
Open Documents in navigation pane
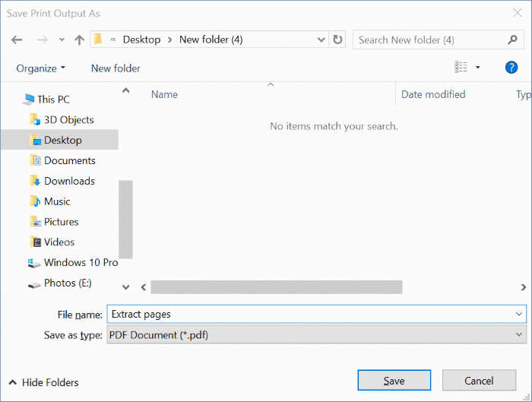(x=70, y=160)
